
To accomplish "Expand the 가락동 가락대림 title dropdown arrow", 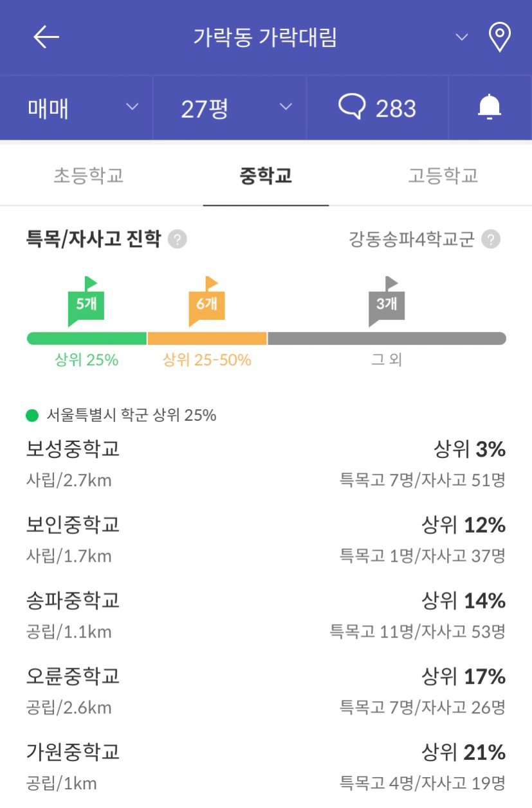I will [462, 37].
